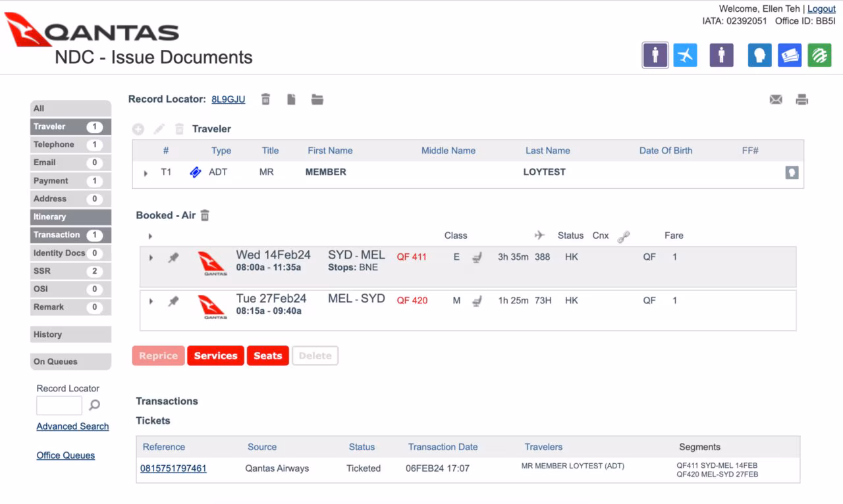Expand the QF 420 flight segment row
Viewport: 843px width, 504px height.
[x=151, y=301]
